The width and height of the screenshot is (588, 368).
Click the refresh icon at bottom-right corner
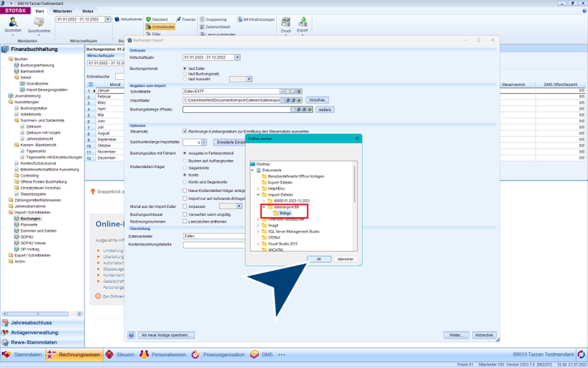pos(581,354)
